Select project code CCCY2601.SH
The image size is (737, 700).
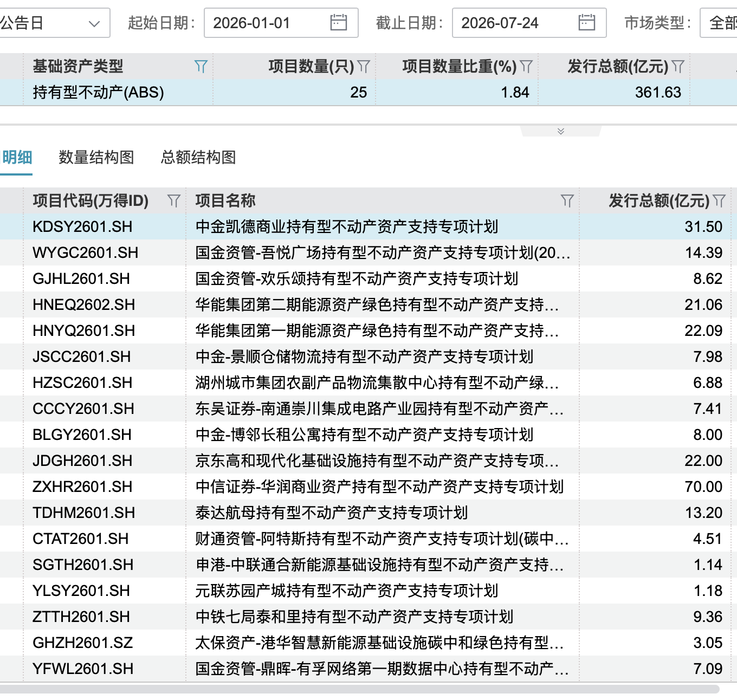[x=83, y=409]
